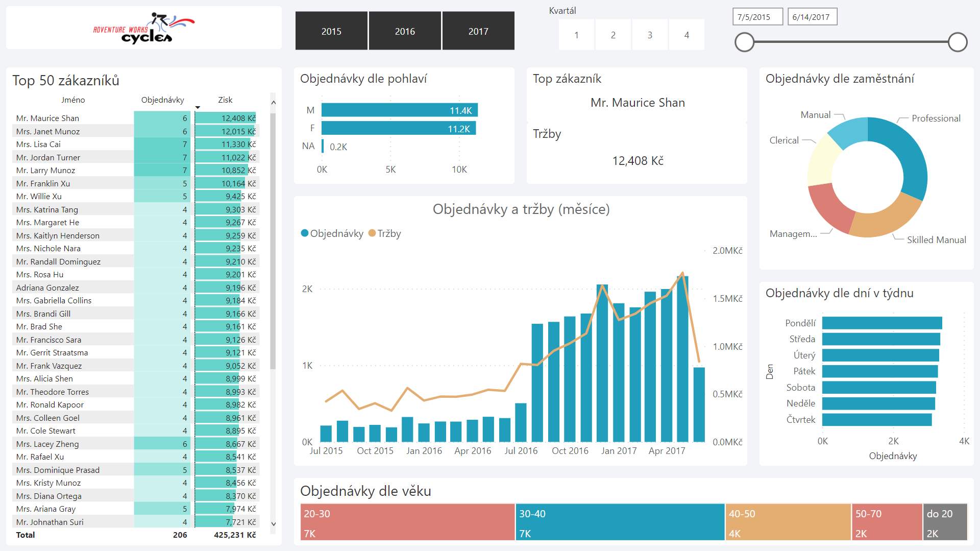Click the Středa weekday bar

881,339
